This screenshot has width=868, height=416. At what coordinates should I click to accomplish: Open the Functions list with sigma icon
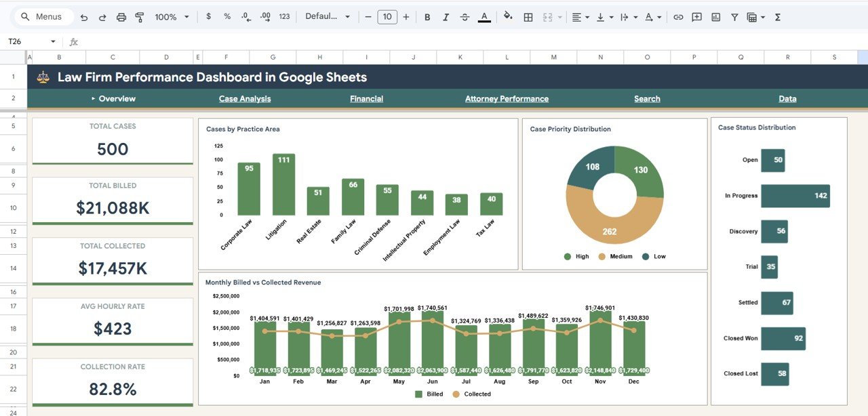click(x=776, y=16)
